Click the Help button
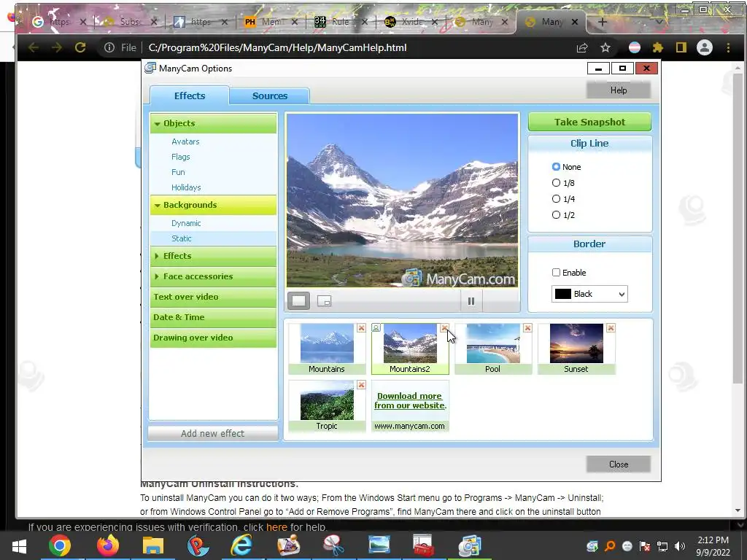 [x=619, y=90]
